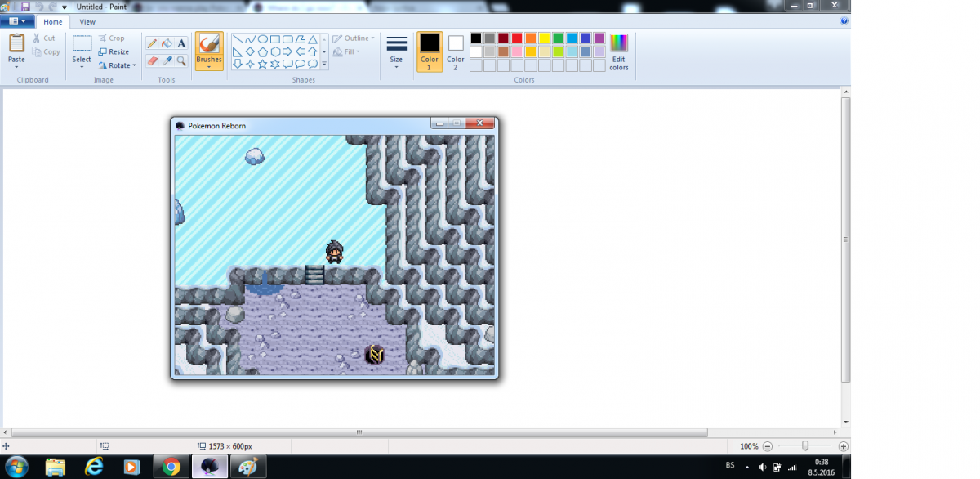Screen dimensions: 980x479
Task: Select the Diamond shape
Action: click(x=250, y=51)
